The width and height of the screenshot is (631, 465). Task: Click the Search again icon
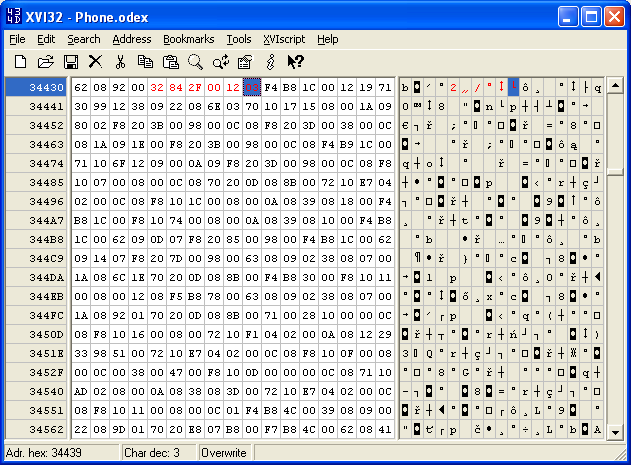click(x=221, y=62)
